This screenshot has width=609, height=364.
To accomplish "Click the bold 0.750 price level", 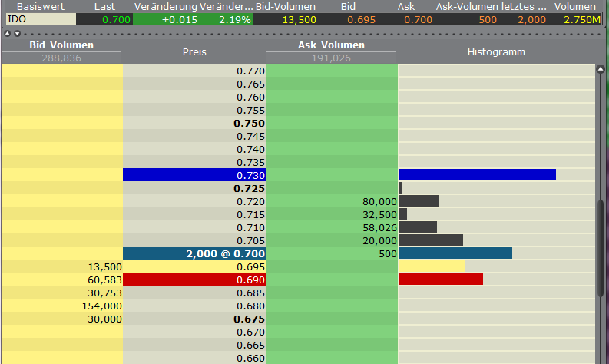I will point(249,123).
